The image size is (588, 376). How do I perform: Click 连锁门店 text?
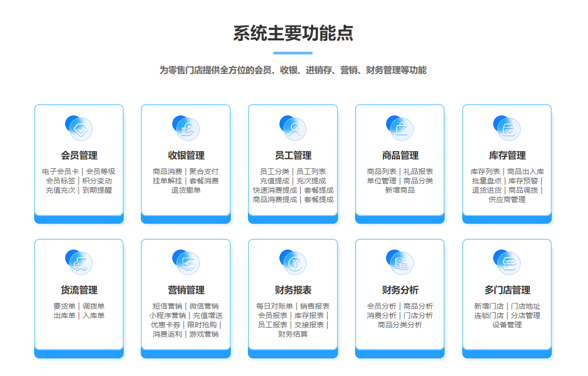click(x=489, y=315)
